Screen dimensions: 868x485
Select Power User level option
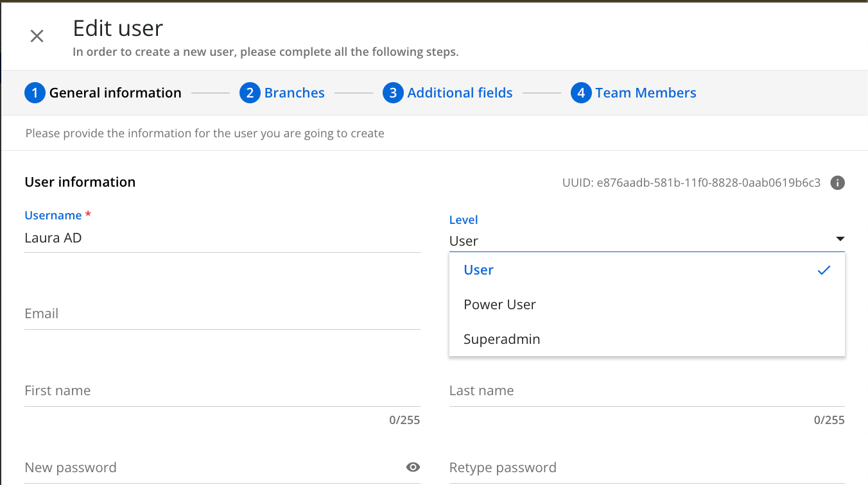pyautogui.click(x=499, y=305)
